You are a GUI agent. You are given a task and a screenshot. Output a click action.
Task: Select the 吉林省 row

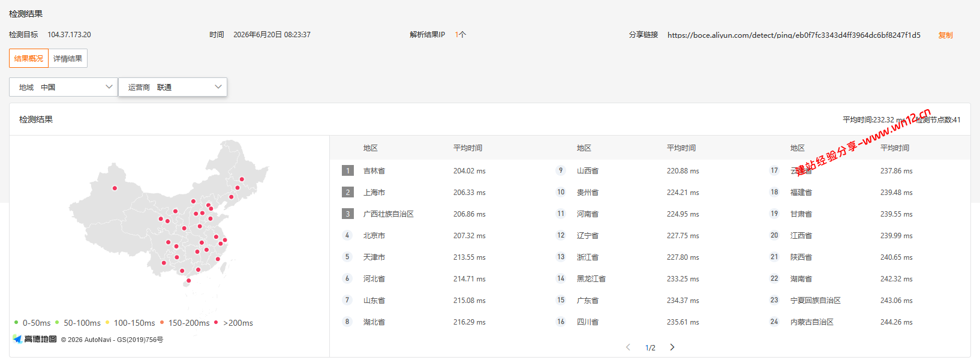coord(437,171)
